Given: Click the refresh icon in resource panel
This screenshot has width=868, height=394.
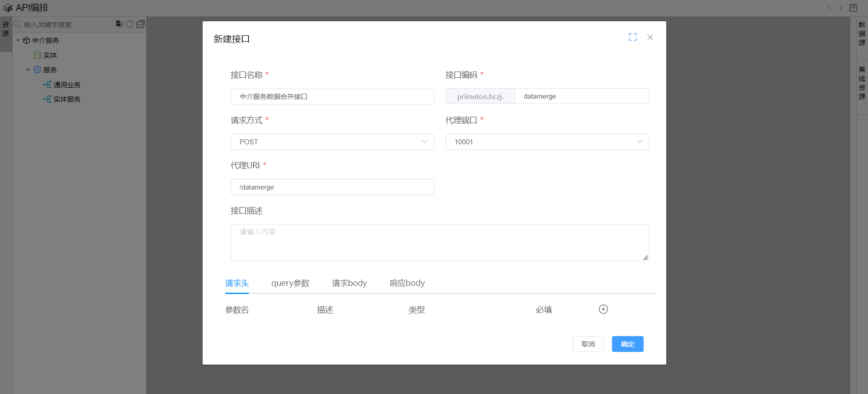Looking at the screenshot, I should point(130,24).
